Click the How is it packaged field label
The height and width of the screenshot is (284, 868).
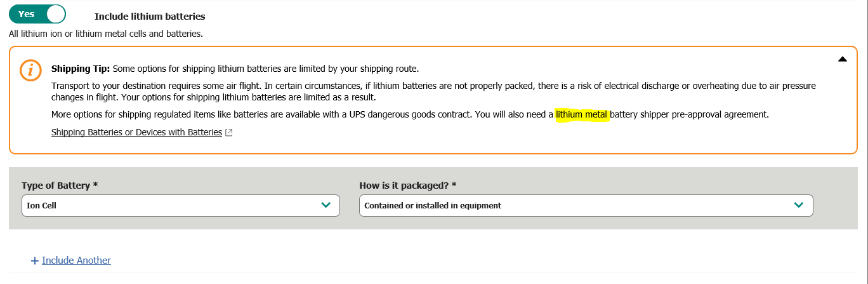pos(407,186)
